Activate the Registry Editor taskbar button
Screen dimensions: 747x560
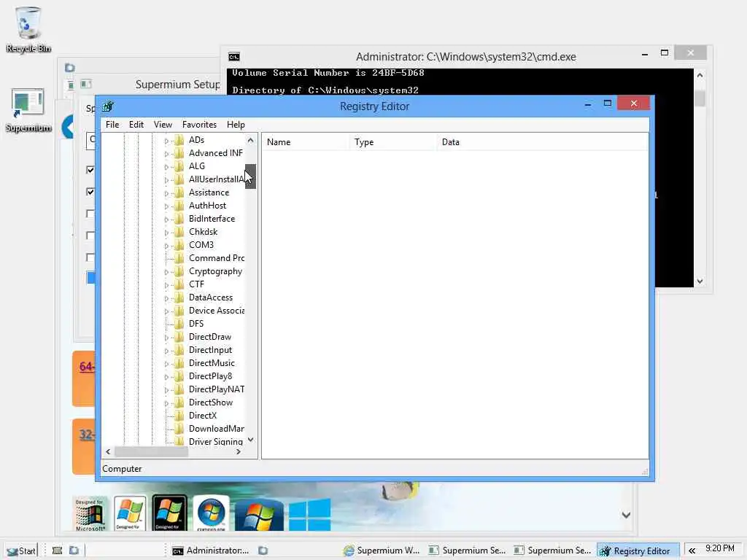(x=636, y=551)
